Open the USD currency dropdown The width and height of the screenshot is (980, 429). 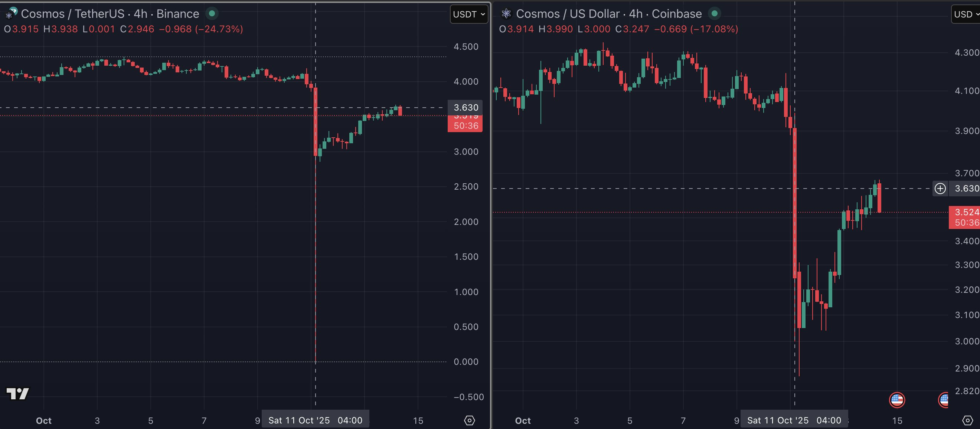(966, 14)
